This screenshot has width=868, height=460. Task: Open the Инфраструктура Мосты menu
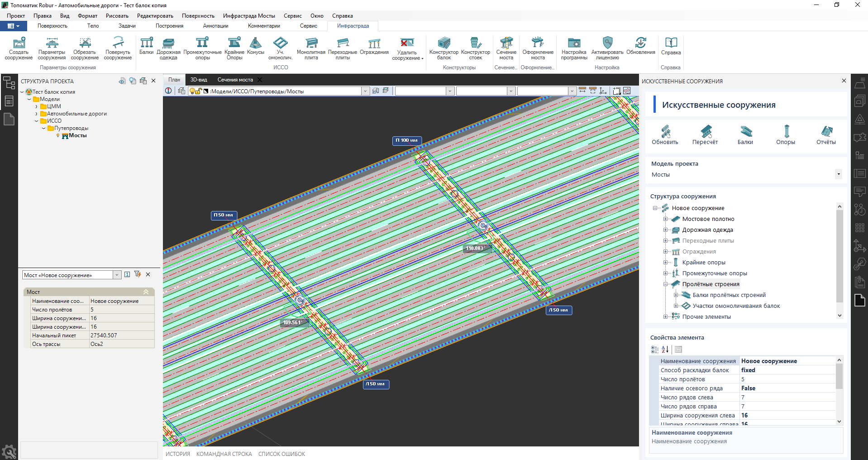click(x=249, y=16)
